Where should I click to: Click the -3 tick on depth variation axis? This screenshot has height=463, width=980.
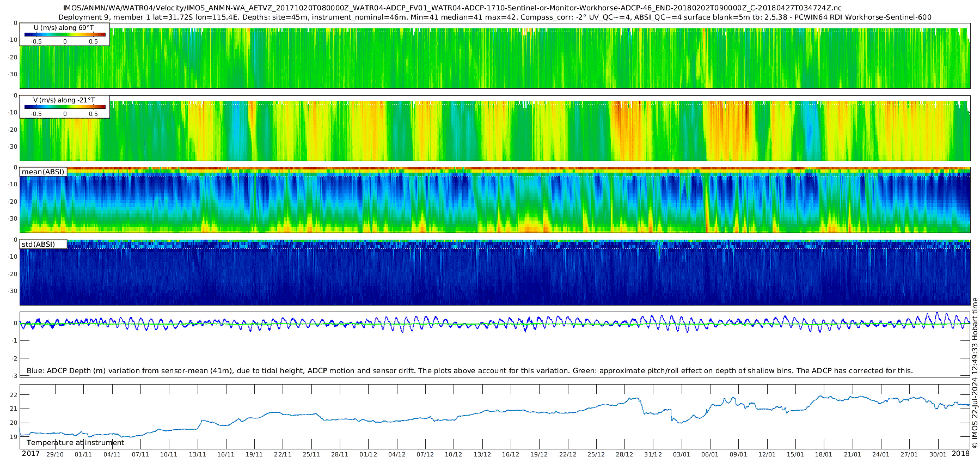pos(15,376)
